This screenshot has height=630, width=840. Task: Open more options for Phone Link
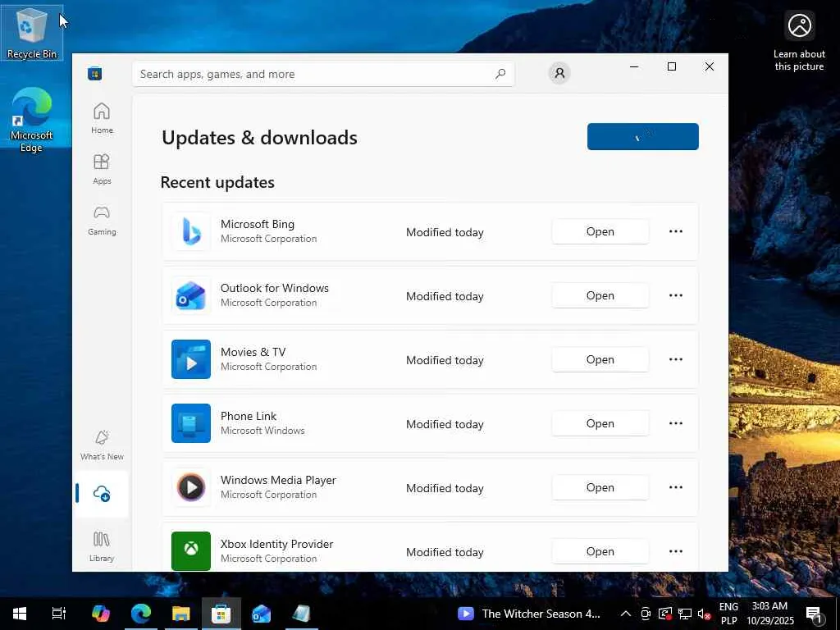(676, 423)
